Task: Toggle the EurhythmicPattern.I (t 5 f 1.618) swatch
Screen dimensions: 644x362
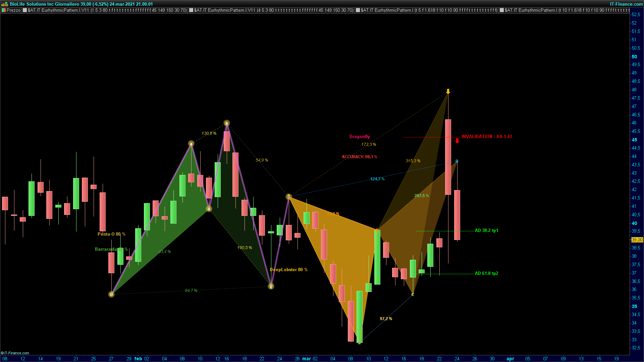Action: (x=358, y=10)
